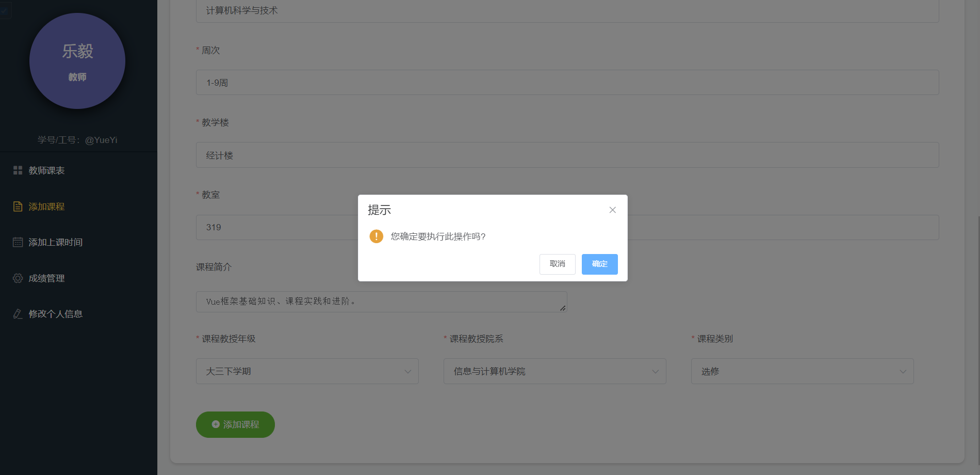The image size is (980, 475).
Task: Expand 课程教授院系 dropdown 信息与计算机学院
Action: click(x=554, y=371)
